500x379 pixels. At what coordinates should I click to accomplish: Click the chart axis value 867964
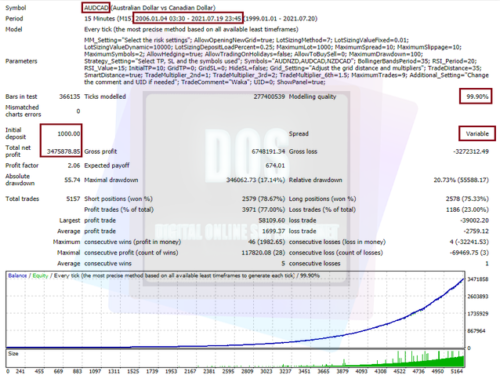(477, 331)
